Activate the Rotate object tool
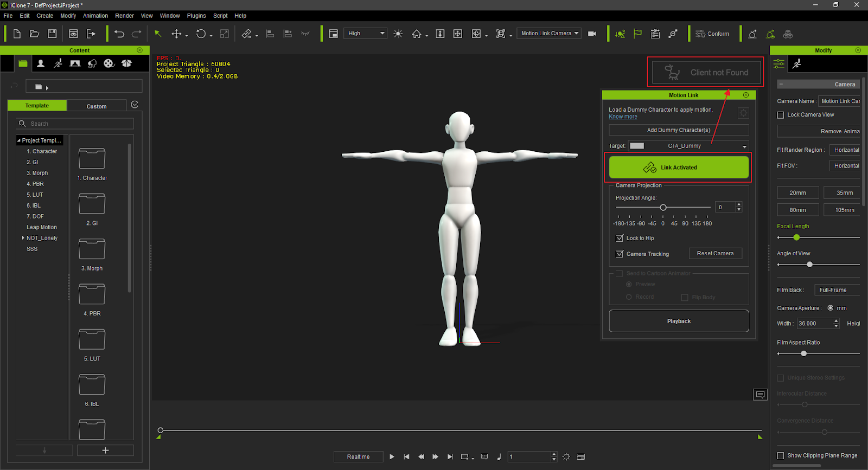The height and width of the screenshot is (470, 868). click(x=201, y=34)
